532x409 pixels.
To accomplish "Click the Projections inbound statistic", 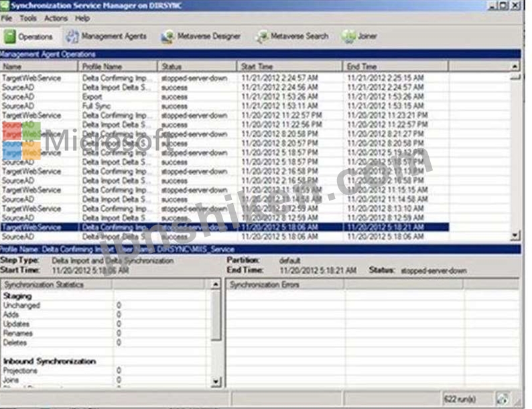I will tap(19, 371).
